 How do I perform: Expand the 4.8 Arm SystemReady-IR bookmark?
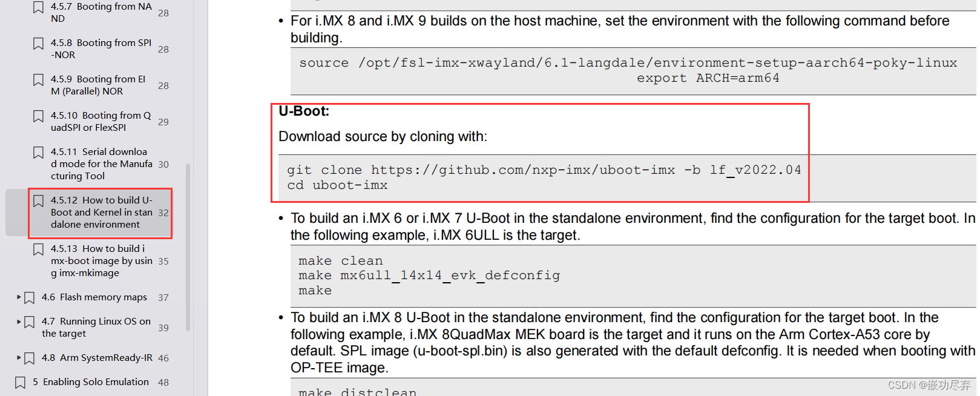click(x=18, y=358)
